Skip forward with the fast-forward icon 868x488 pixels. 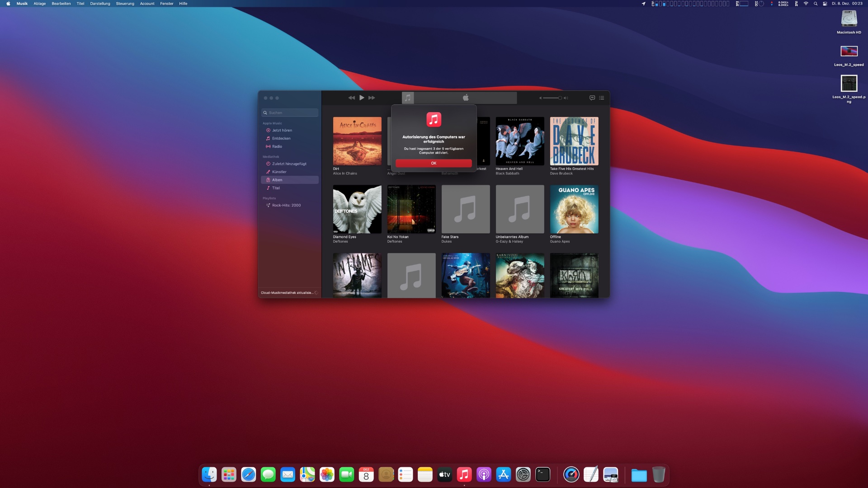click(372, 98)
